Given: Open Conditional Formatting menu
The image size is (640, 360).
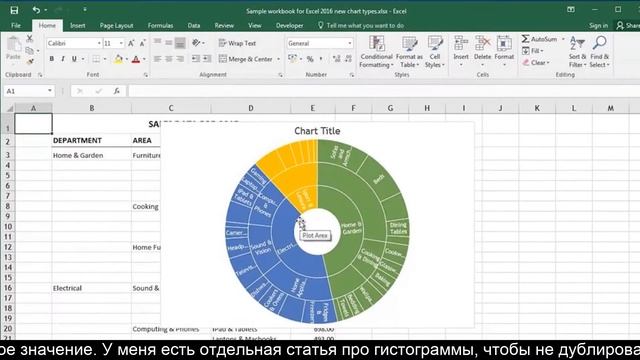Looking at the screenshot, I should tap(376, 52).
